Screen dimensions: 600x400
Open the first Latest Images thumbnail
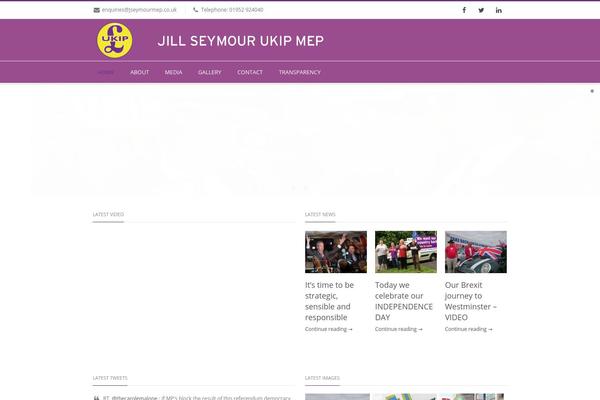pyautogui.click(x=337, y=397)
